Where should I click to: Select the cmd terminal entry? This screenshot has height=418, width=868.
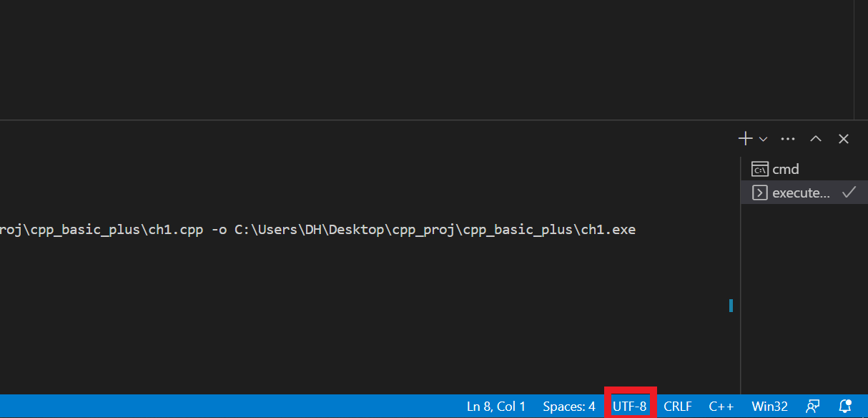[x=804, y=169]
